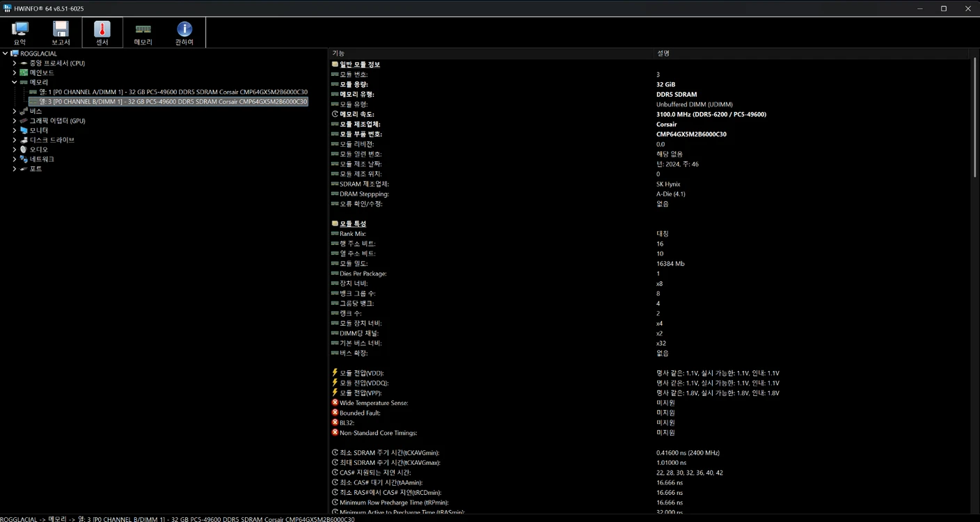Select the Non-Standard Core Timings row
Image resolution: width=980 pixels, height=522 pixels.
(x=649, y=433)
